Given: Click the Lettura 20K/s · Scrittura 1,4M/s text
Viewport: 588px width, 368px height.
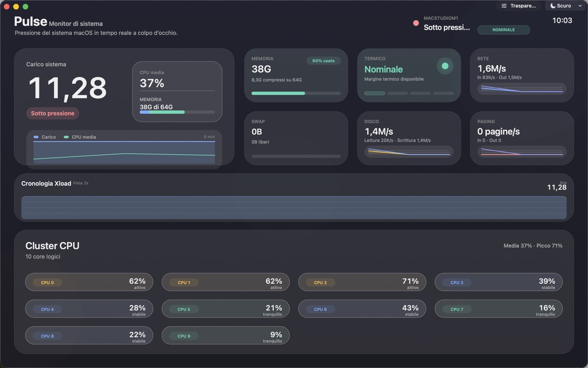Looking at the screenshot, I should coord(397,140).
